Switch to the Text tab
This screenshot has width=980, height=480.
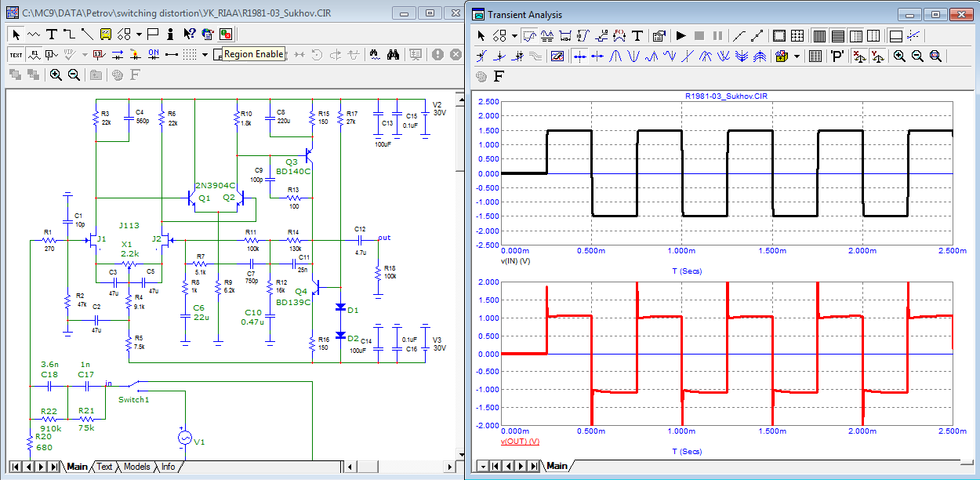click(104, 467)
